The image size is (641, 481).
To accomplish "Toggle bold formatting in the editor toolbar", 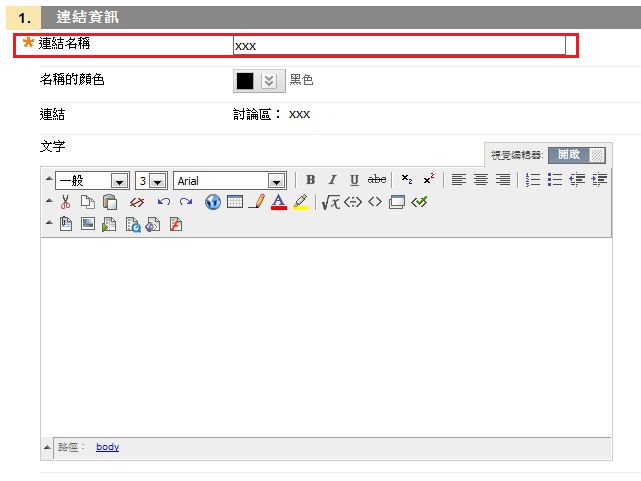I will coord(310,180).
